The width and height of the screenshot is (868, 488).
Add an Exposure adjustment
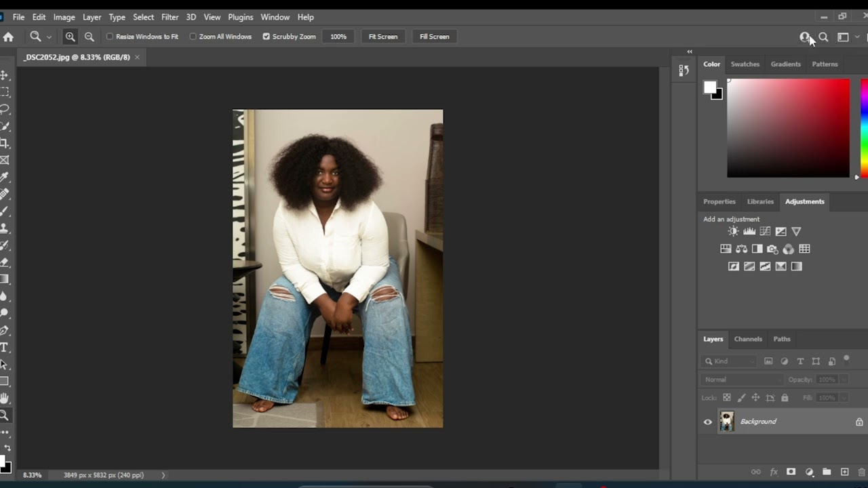[x=781, y=231]
